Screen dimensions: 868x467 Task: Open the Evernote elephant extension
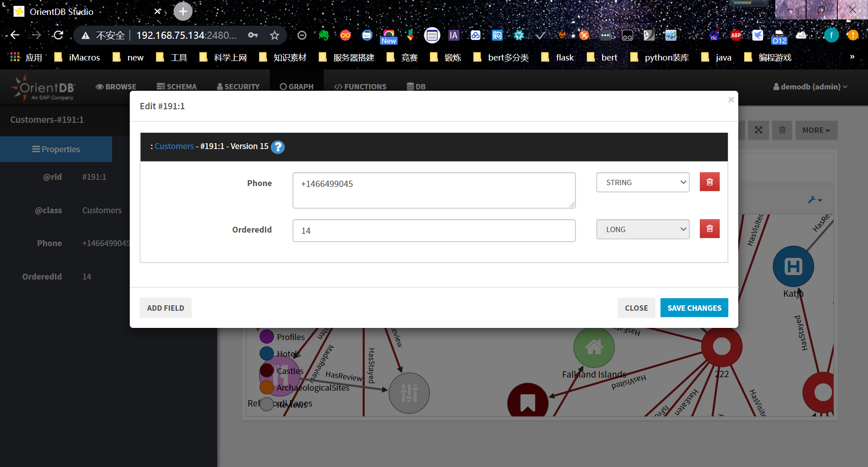324,35
